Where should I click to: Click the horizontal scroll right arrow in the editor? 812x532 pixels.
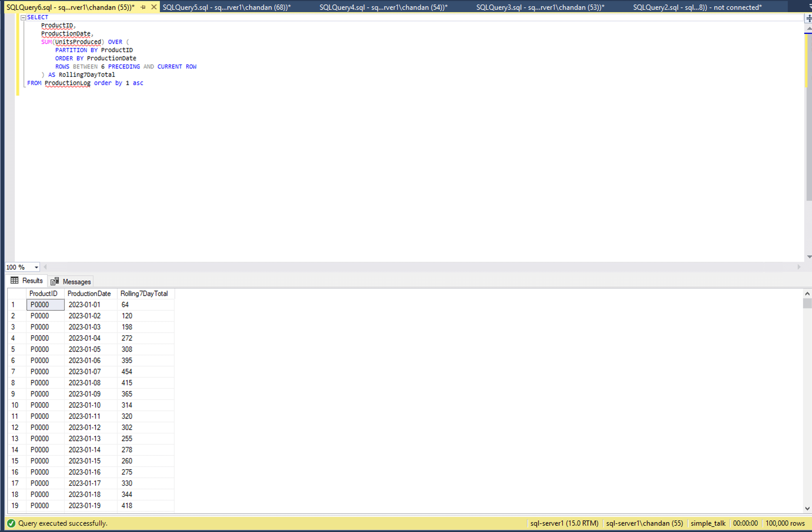tap(799, 267)
